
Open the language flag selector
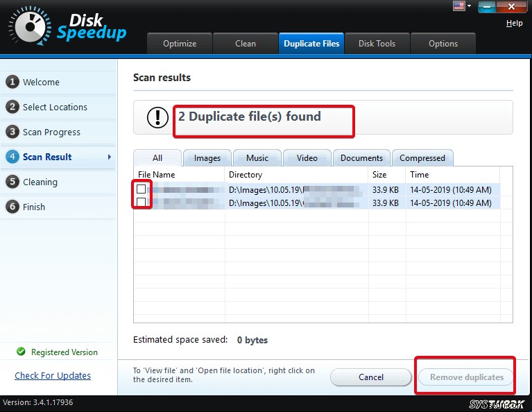pyautogui.click(x=458, y=6)
